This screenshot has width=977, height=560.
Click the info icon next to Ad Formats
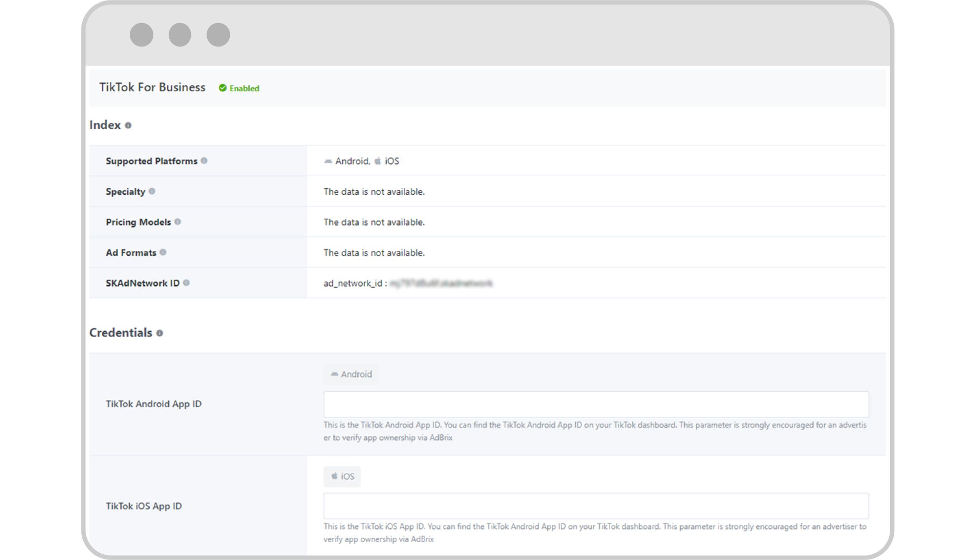163,252
